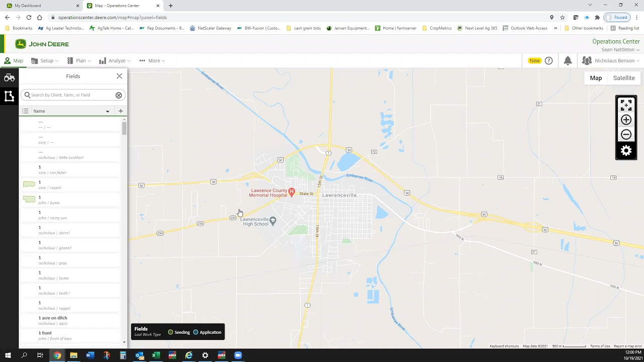Switch to Map view
This screenshot has height=362, width=644.
pos(596,78)
